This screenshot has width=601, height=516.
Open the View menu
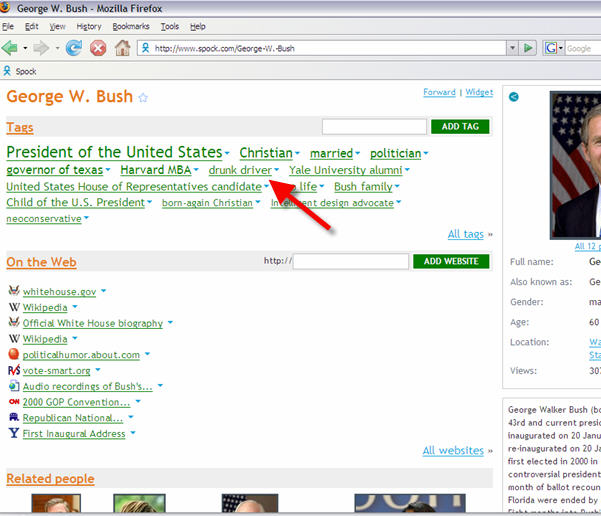click(x=57, y=26)
